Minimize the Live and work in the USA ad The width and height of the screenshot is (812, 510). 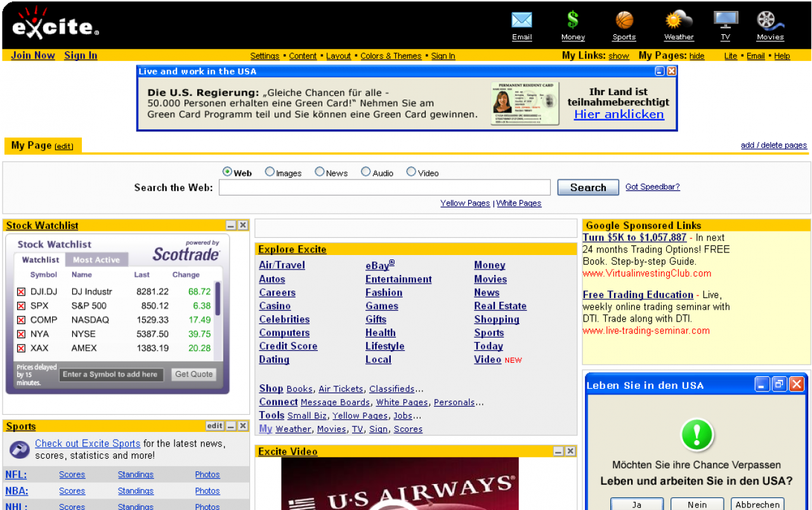point(660,71)
